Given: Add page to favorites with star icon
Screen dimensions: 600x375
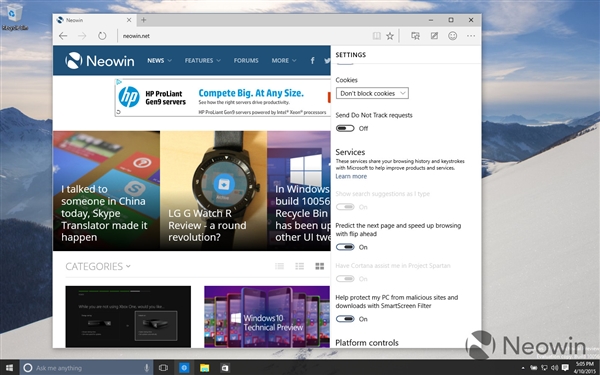Looking at the screenshot, I should 390,36.
